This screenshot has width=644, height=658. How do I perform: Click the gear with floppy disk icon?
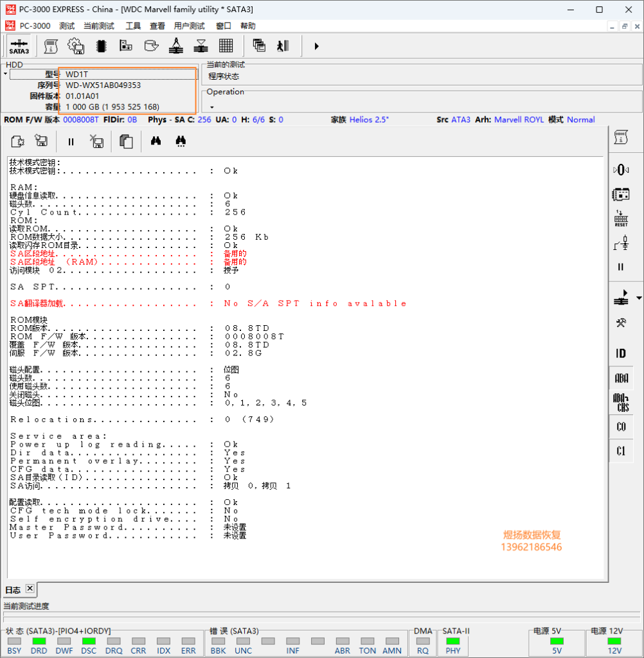click(76, 46)
